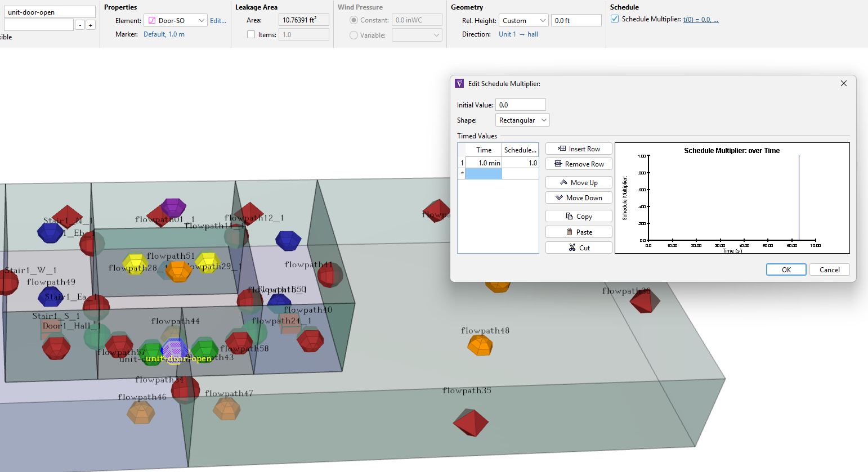Screen dimensions: 868x472
Task: Select the orange flowpath48 node
Action: click(x=480, y=345)
